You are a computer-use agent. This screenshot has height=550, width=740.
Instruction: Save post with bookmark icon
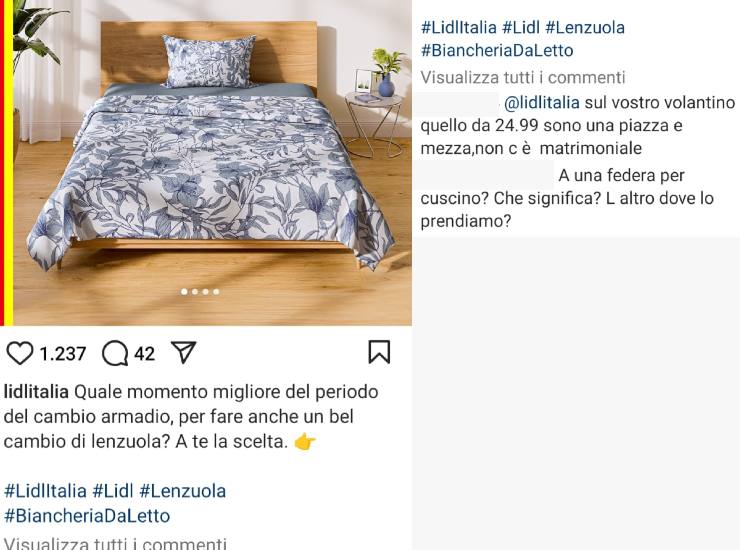(x=379, y=352)
